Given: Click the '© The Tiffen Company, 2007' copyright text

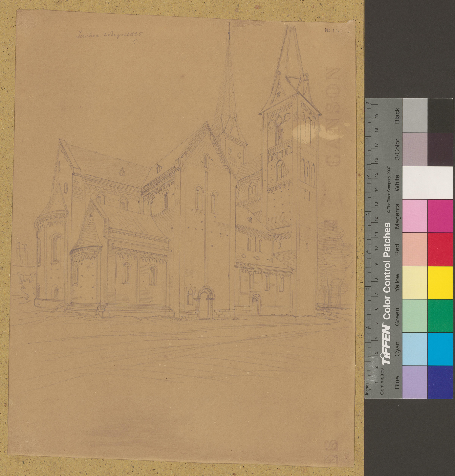Looking at the screenshot, I should [x=389, y=190].
